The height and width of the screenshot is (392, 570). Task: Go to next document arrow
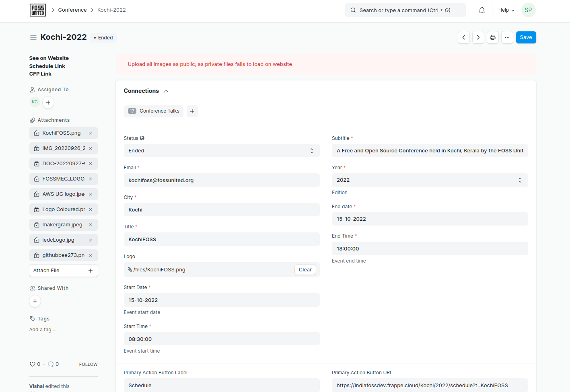[x=478, y=37]
